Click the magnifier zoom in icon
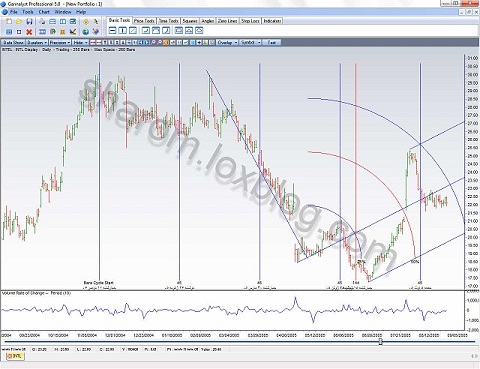This screenshot has height=369, width=480. click(x=154, y=42)
